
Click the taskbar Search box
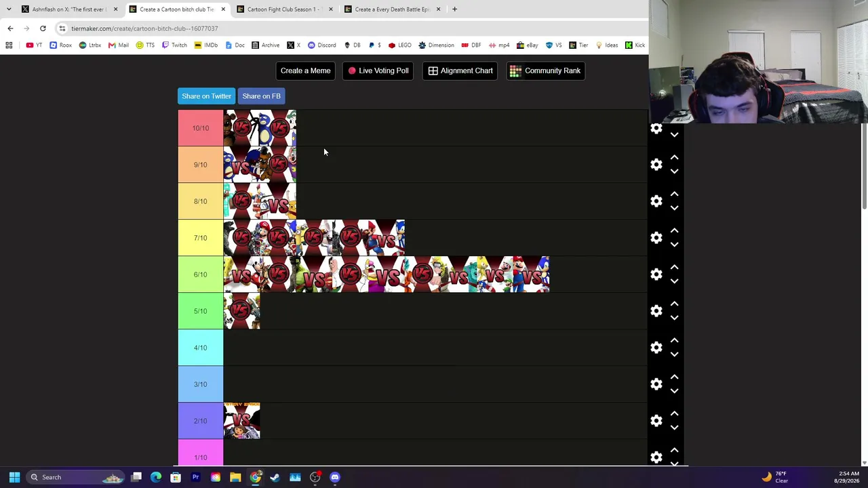[x=76, y=477]
